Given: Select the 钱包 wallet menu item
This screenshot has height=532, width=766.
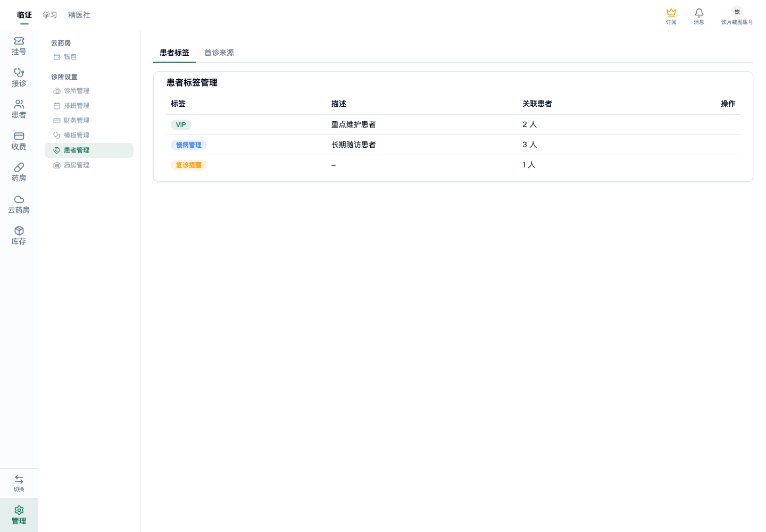Looking at the screenshot, I should coord(89,57).
